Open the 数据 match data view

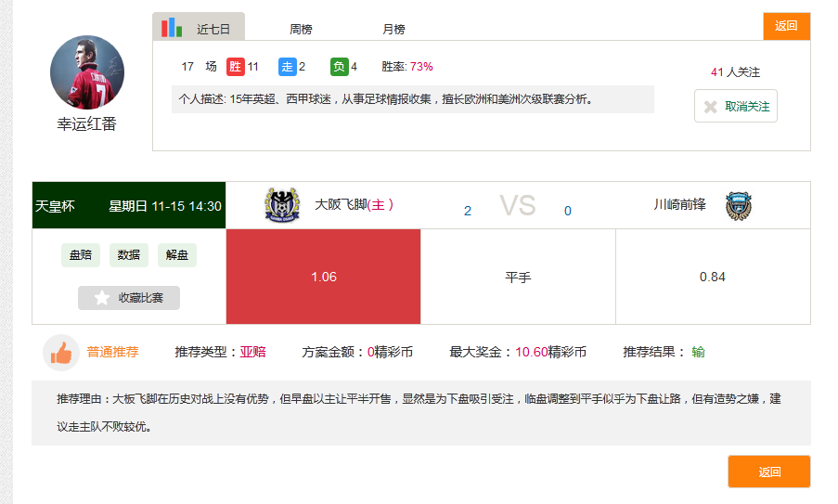tap(129, 255)
